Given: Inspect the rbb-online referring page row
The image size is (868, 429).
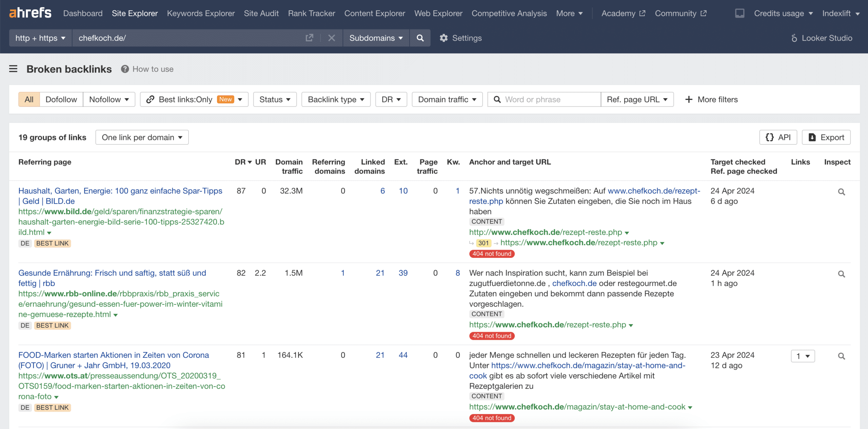Looking at the screenshot, I should 842,274.
